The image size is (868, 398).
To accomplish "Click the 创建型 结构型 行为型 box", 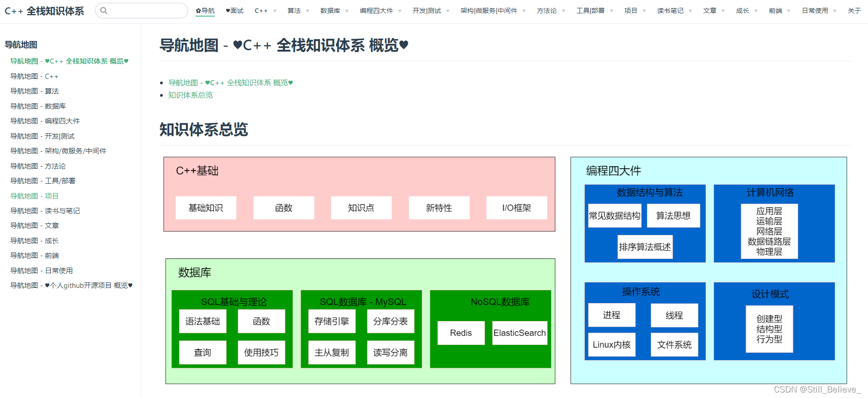I will point(769,329).
